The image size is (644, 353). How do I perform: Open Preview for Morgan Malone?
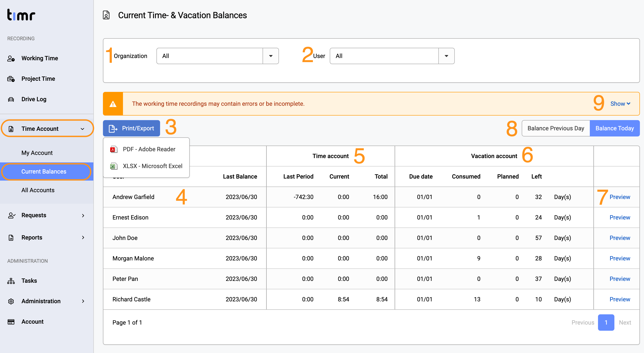pyautogui.click(x=620, y=259)
